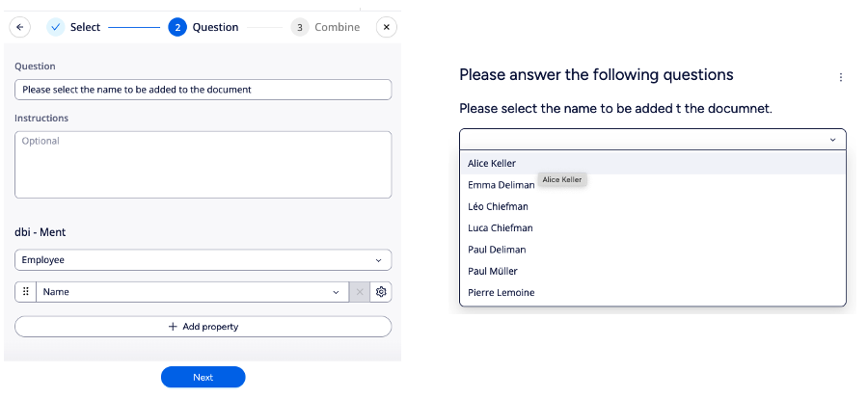
Task: Open the Name property gear settings
Action: coord(381,292)
